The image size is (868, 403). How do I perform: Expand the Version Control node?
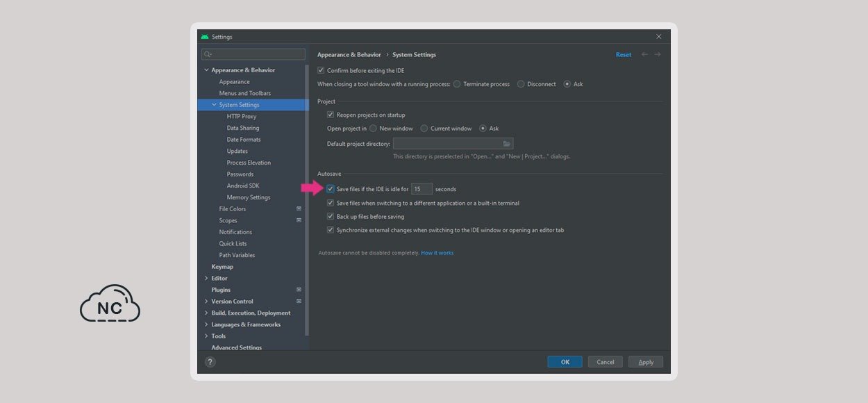tap(206, 302)
